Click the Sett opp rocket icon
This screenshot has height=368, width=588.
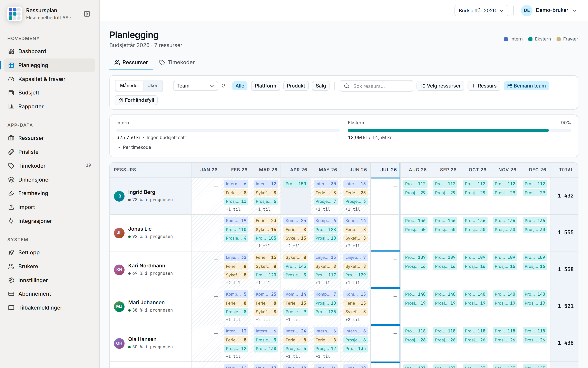11,252
